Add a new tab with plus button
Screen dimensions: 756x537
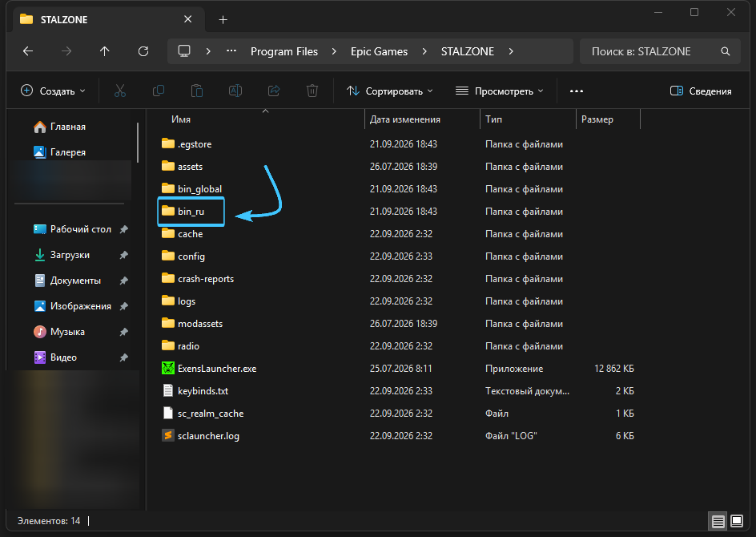(x=223, y=20)
